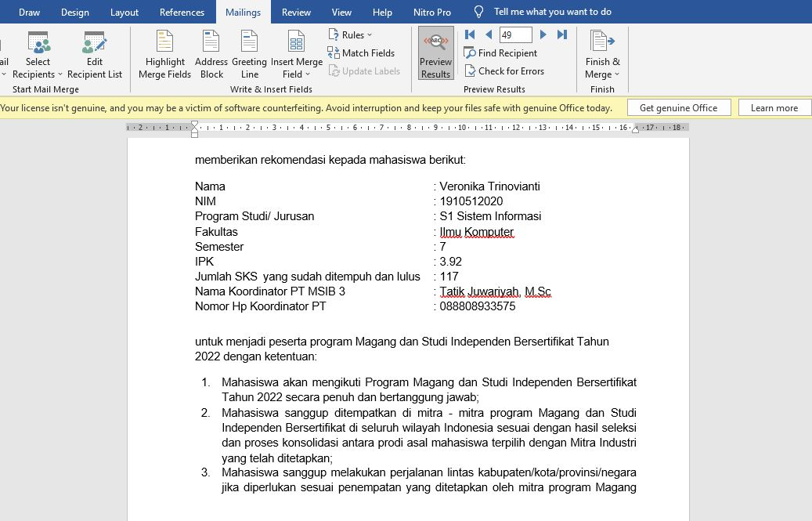Click the Insert Merge Field icon
Image resolution: width=812 pixels, height=521 pixels.
click(x=296, y=42)
